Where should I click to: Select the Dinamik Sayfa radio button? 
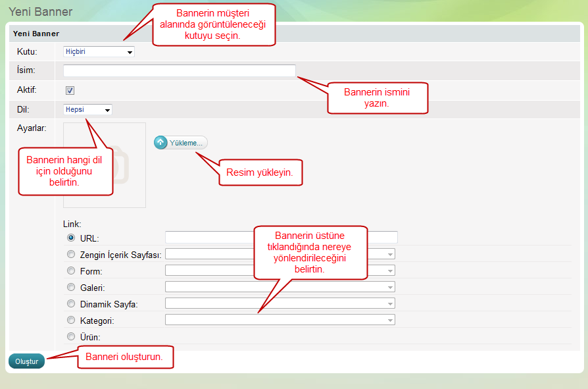tap(71, 303)
